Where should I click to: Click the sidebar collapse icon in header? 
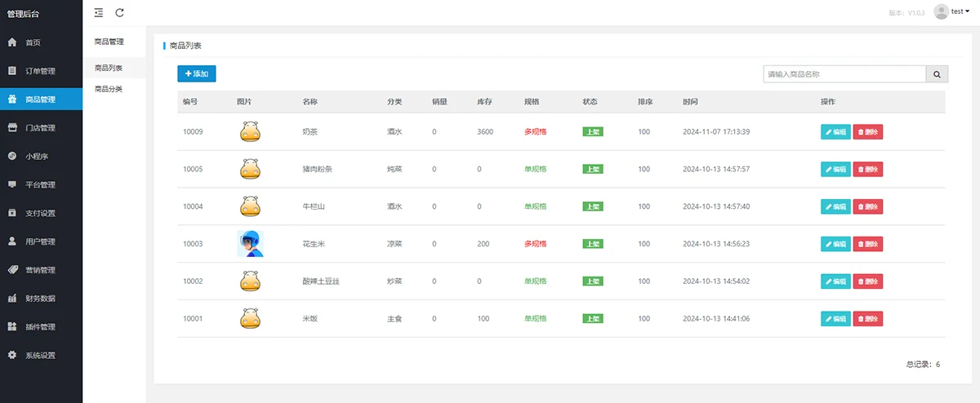(99, 12)
